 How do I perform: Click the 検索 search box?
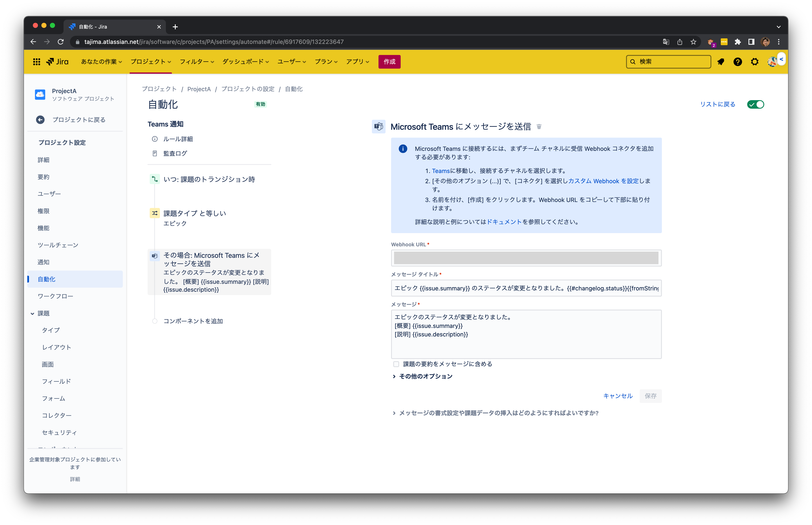[668, 62]
